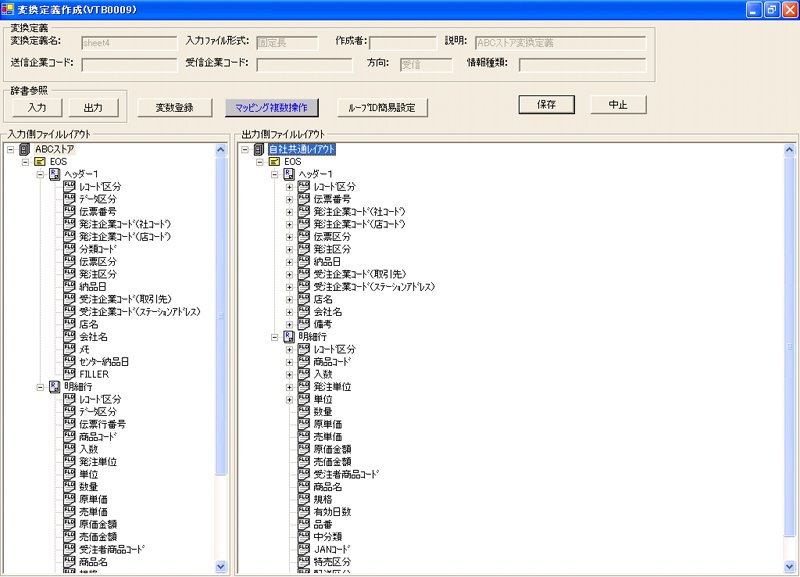Collapse 明細行 node in output layout tree
Screen dimensions: 800x577
click(274, 337)
